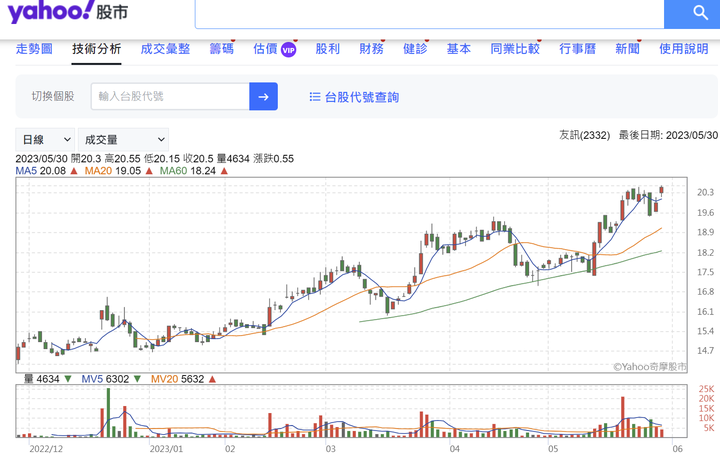Open the 走勢圖 tab
The width and height of the screenshot is (720, 454).
(x=34, y=49)
